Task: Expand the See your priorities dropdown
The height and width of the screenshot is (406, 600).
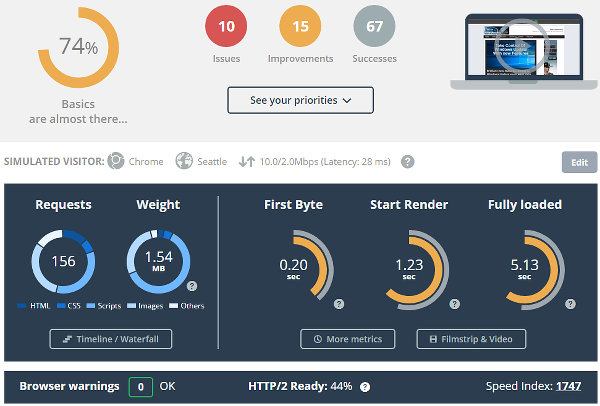Action: pos(300,100)
